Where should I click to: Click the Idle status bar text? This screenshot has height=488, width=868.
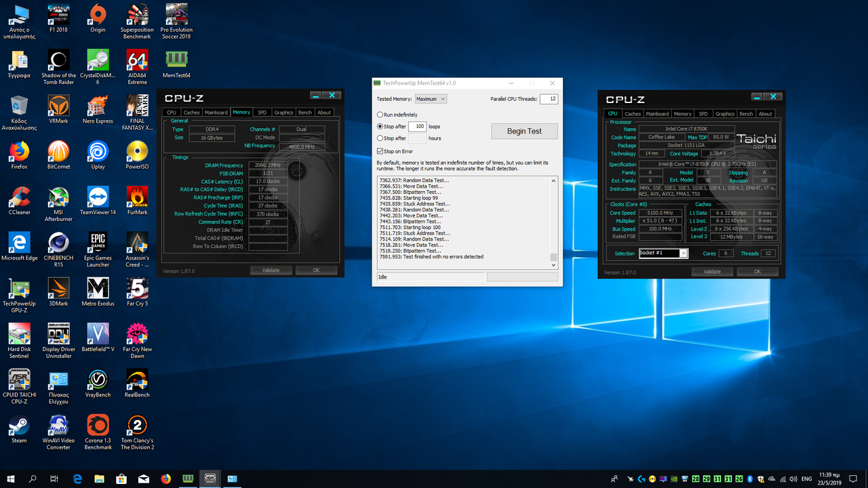coord(383,277)
